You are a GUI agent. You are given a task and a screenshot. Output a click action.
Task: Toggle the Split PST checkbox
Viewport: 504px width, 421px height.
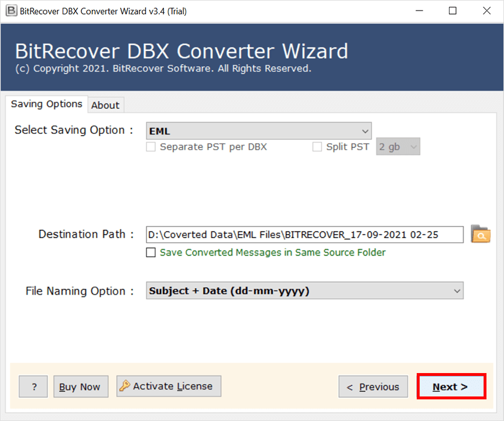(x=317, y=147)
